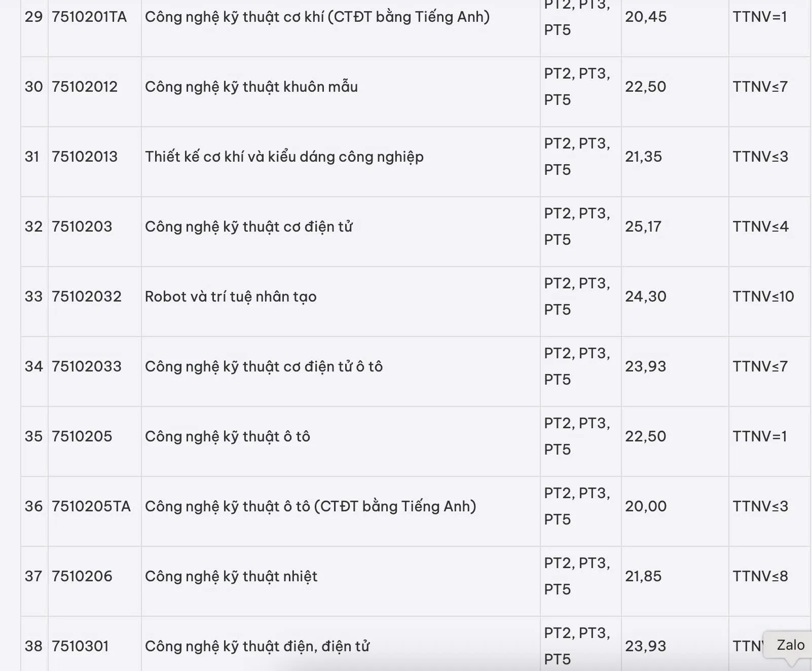Image resolution: width=812 pixels, height=671 pixels.
Task: Click the score 20,00
Action: point(645,507)
